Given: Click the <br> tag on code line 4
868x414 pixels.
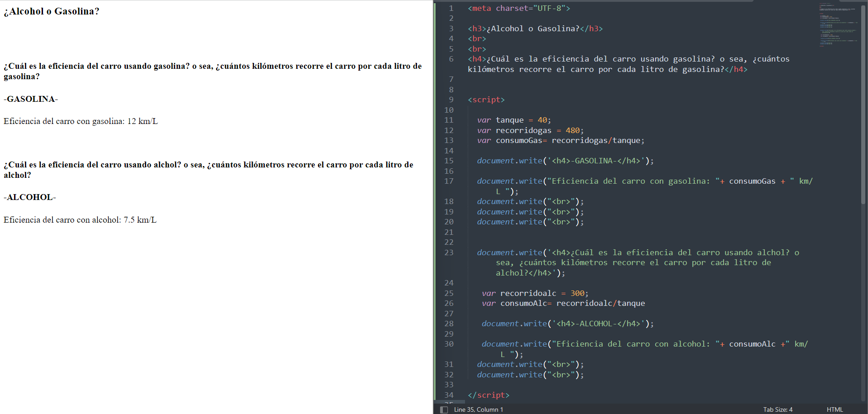Looking at the screenshot, I should 477,38.
